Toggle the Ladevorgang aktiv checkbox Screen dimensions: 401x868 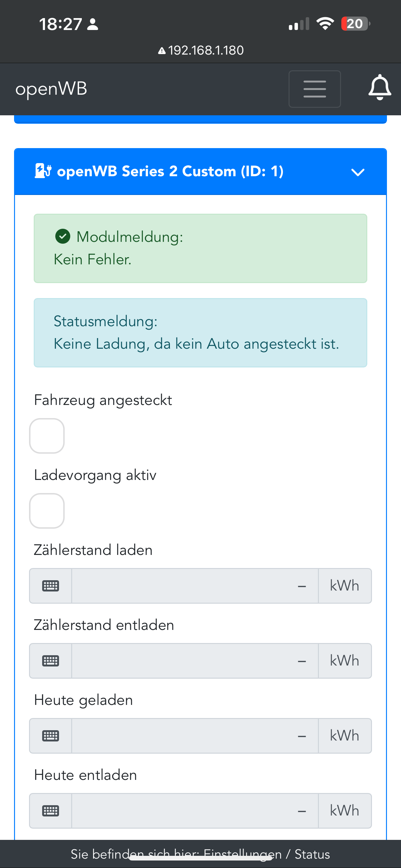47,511
